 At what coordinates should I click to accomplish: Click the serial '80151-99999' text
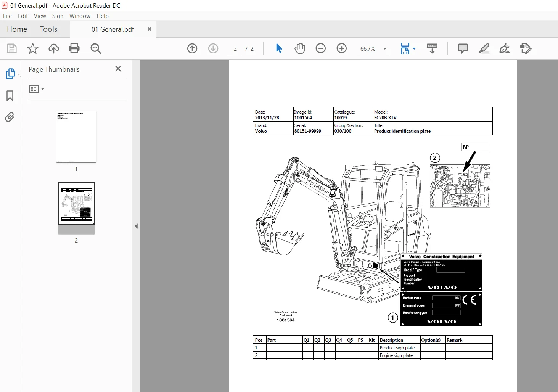(x=308, y=131)
